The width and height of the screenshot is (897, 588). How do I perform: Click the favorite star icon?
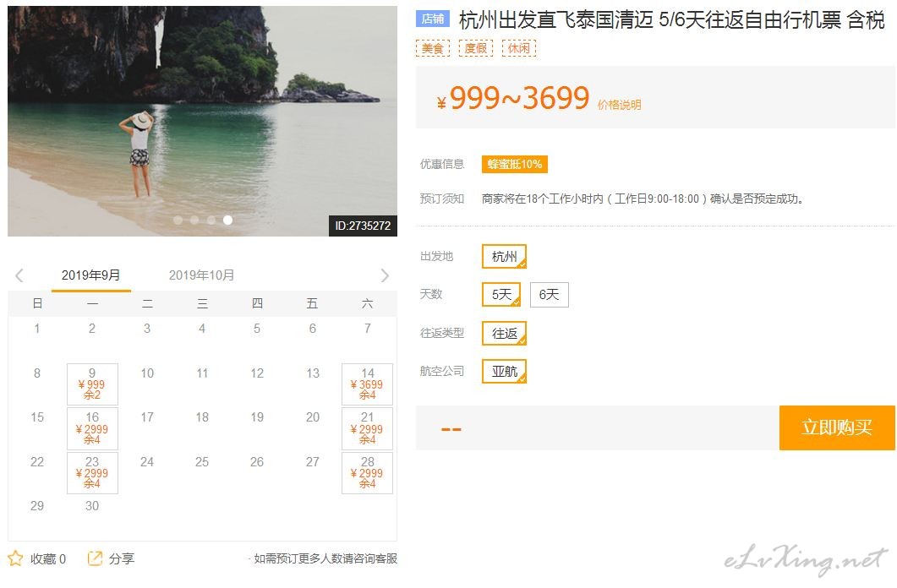coord(15,558)
